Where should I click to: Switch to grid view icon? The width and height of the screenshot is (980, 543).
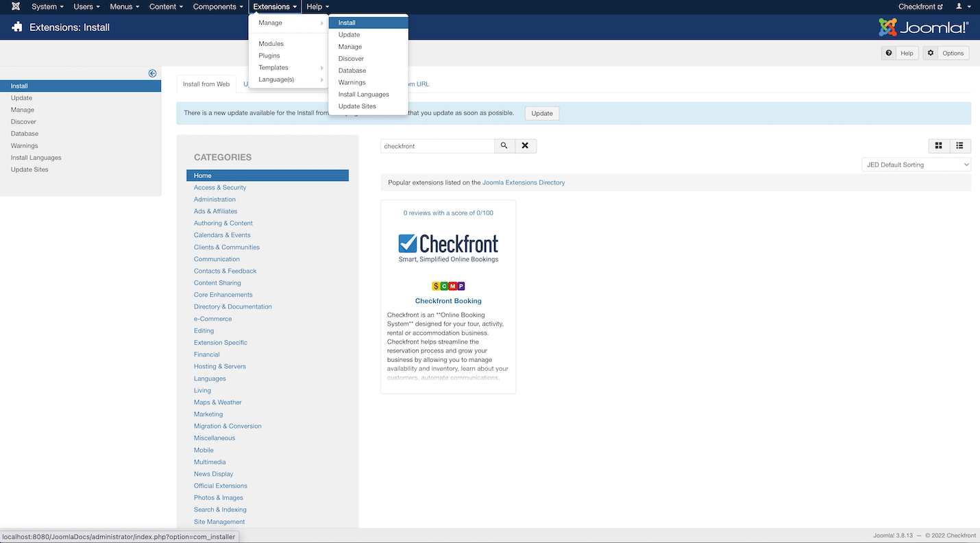click(939, 145)
